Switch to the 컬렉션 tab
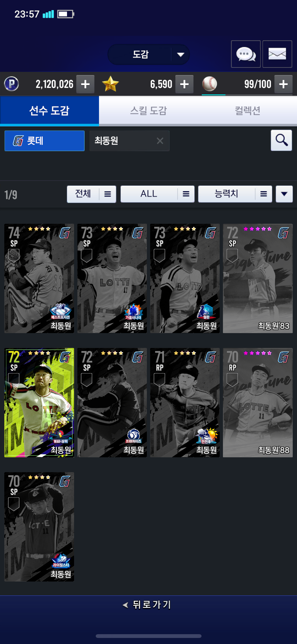 pyautogui.click(x=247, y=111)
